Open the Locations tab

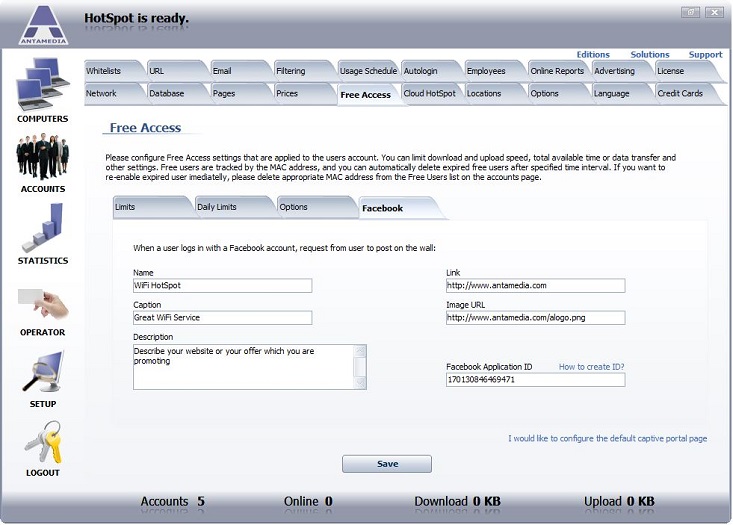[493, 93]
